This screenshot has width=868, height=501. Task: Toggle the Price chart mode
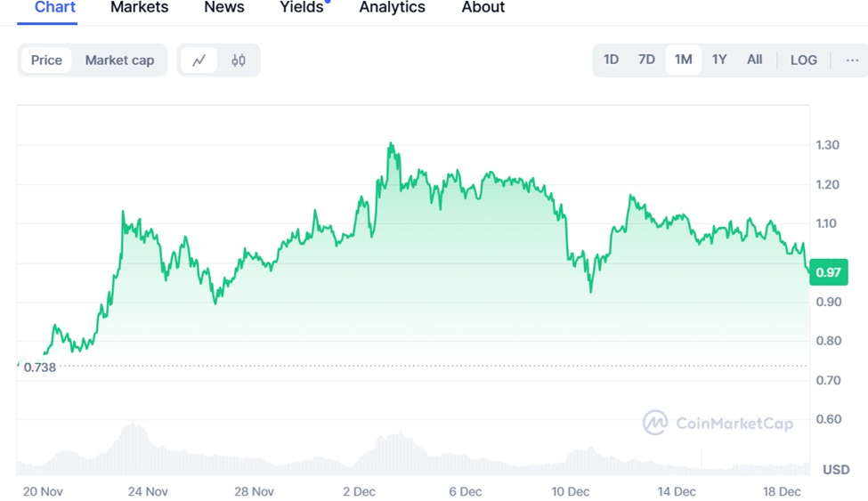coord(46,61)
